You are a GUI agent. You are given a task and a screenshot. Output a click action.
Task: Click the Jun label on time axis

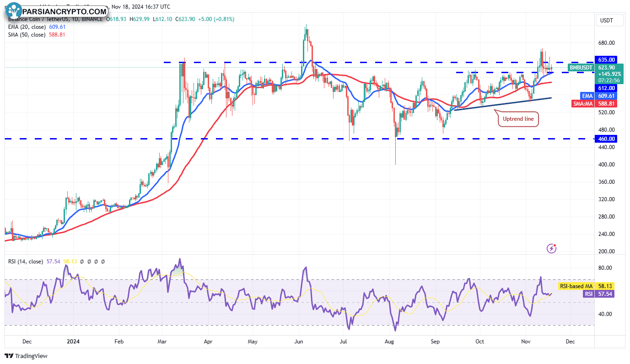point(299,341)
